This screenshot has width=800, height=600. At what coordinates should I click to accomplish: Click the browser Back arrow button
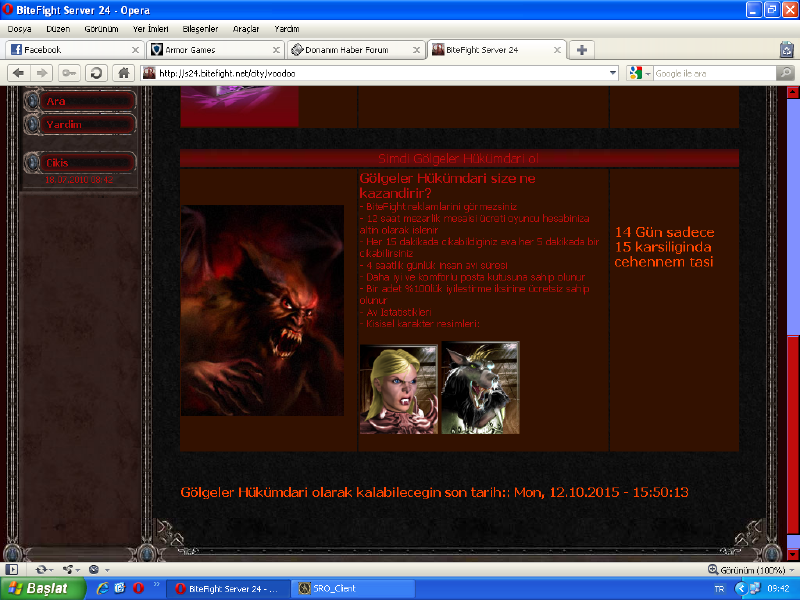pos(18,73)
